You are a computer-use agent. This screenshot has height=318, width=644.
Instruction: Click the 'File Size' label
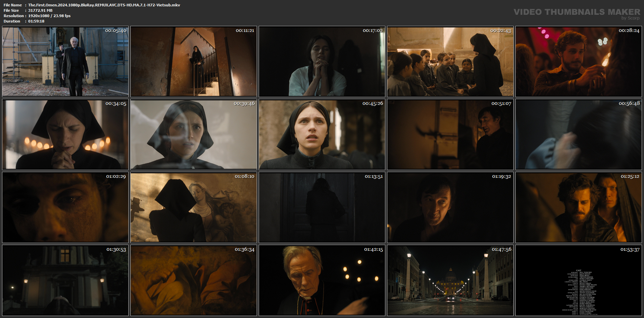coord(11,10)
